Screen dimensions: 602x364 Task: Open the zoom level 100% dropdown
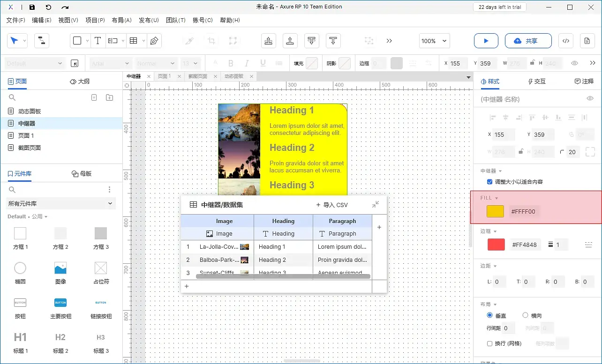435,41
